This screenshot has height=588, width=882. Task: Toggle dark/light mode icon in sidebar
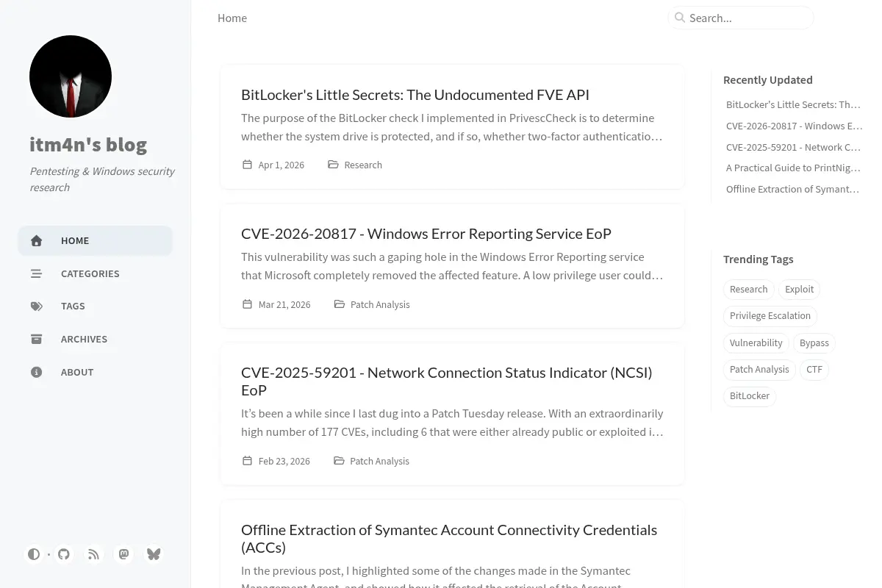[x=34, y=554]
